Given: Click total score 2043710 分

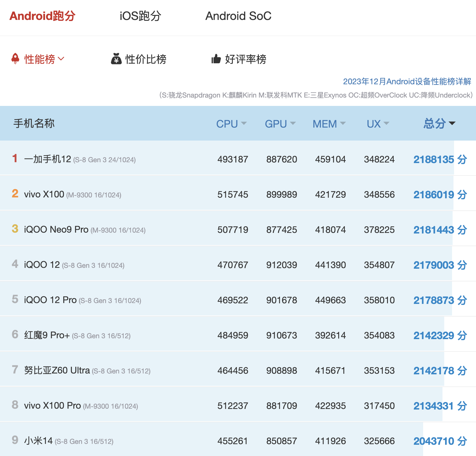Looking at the screenshot, I should click(x=440, y=441).
